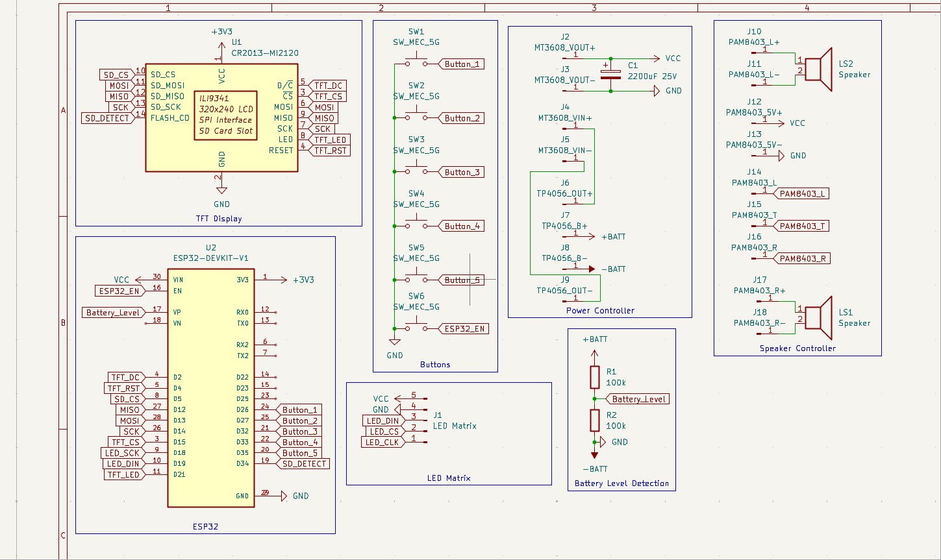
Task: Select the R1 resistor symbol
Action: pos(594,377)
